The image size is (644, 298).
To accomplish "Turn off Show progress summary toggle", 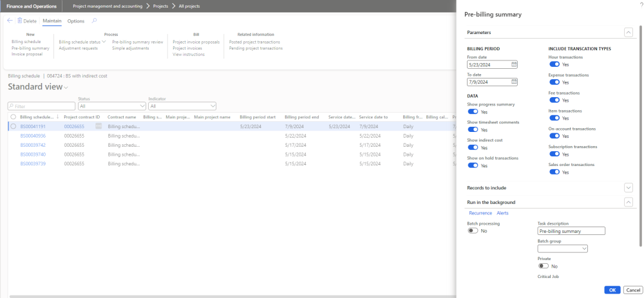I will click(x=473, y=112).
